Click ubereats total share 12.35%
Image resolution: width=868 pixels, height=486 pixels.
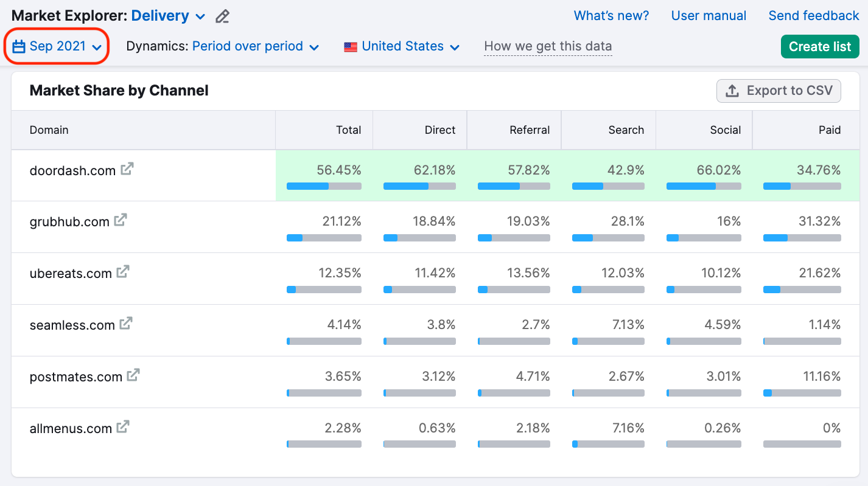click(340, 273)
